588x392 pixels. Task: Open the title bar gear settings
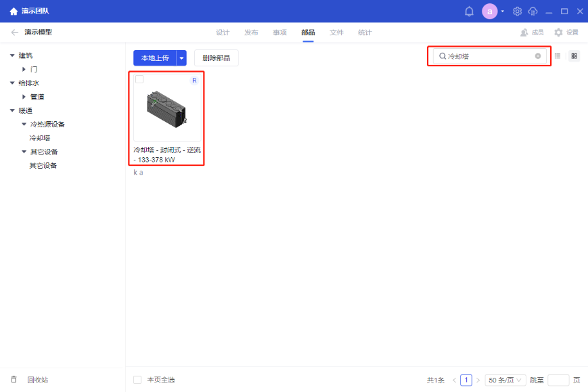click(x=517, y=12)
